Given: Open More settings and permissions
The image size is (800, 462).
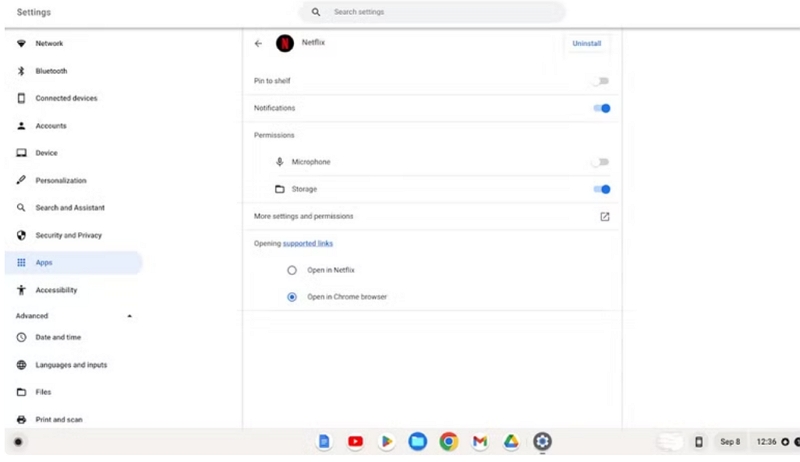Looking at the screenshot, I should tap(431, 216).
